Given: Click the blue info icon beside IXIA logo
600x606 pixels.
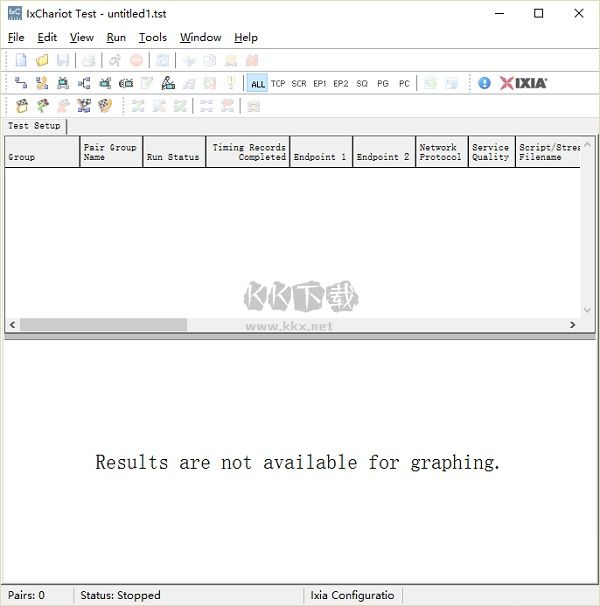Looking at the screenshot, I should pyautogui.click(x=485, y=83).
